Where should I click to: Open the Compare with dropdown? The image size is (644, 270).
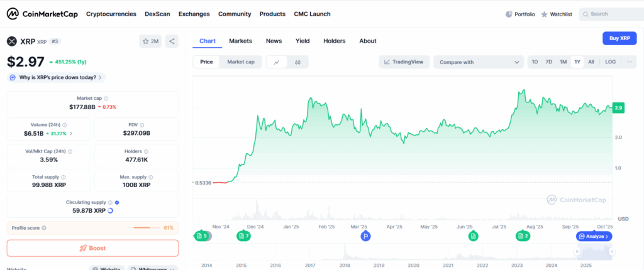click(479, 62)
